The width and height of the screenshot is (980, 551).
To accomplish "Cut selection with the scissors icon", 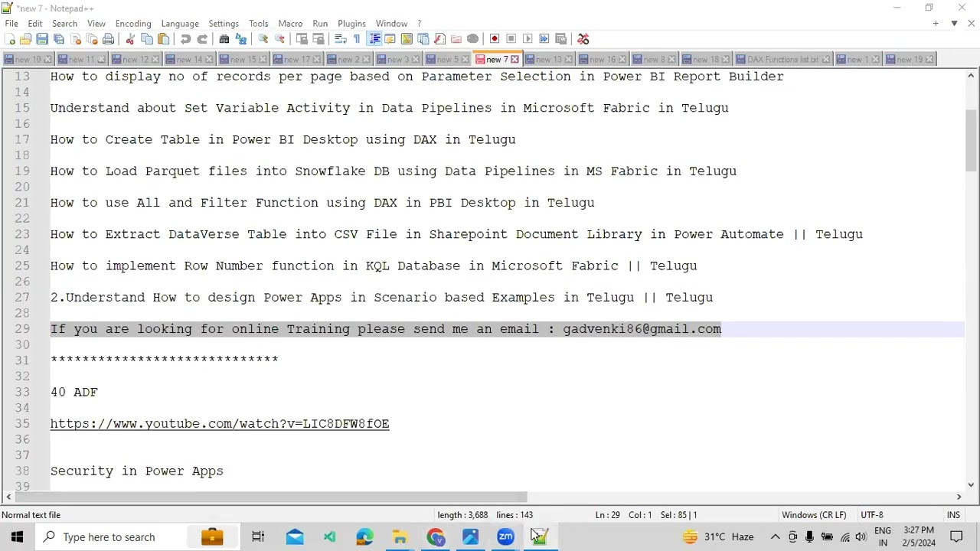I will tap(130, 39).
